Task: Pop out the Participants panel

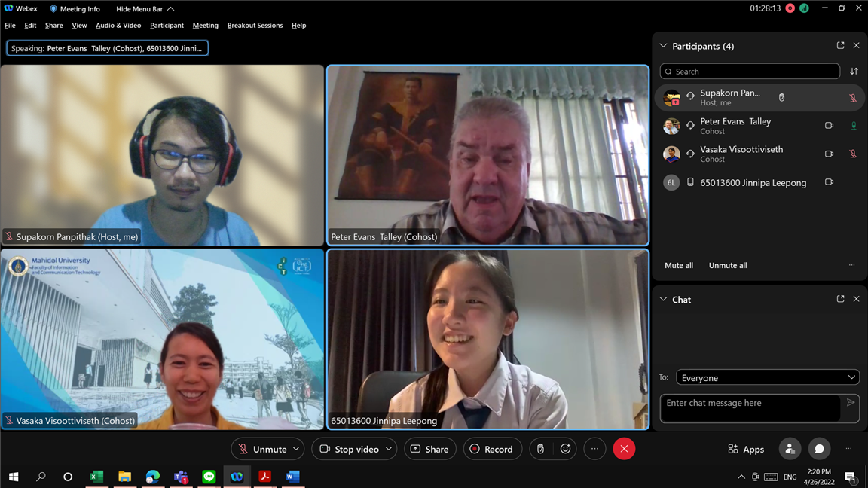Action: (840, 46)
